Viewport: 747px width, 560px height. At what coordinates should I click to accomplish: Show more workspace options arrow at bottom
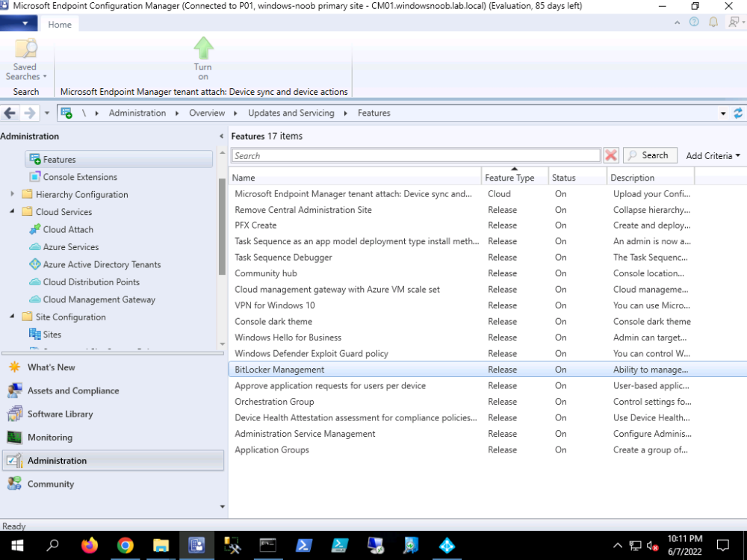(x=222, y=507)
